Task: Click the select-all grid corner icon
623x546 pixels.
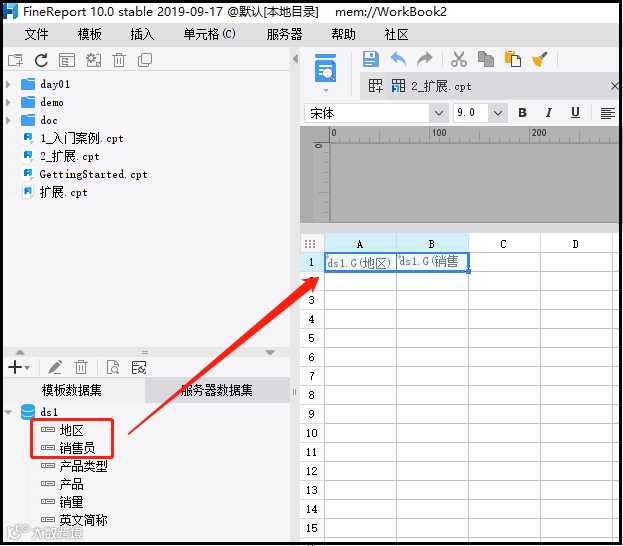Action: click(x=310, y=244)
